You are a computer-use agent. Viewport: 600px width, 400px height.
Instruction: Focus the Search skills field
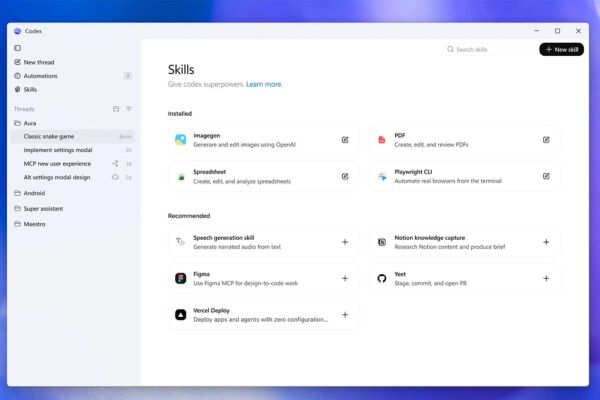click(492, 49)
